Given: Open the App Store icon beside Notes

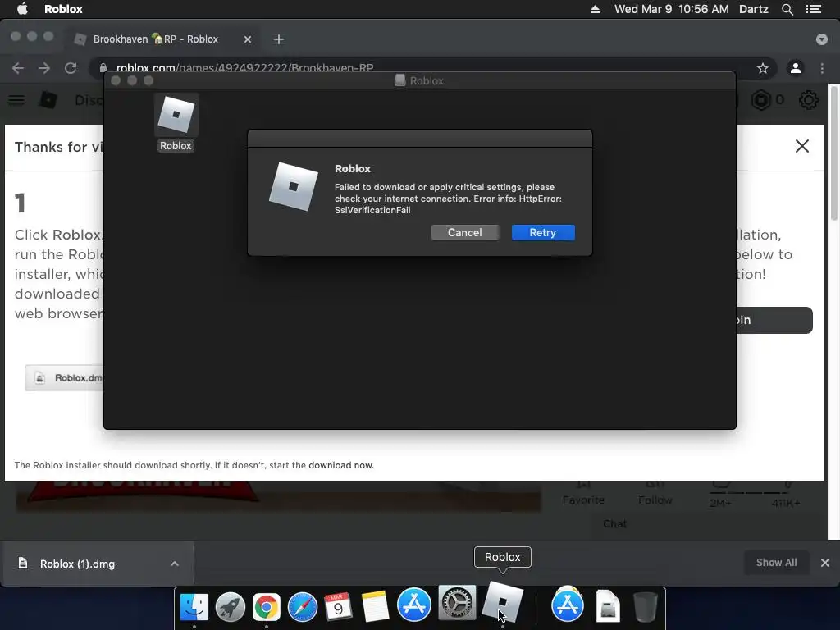Looking at the screenshot, I should coord(414,605).
